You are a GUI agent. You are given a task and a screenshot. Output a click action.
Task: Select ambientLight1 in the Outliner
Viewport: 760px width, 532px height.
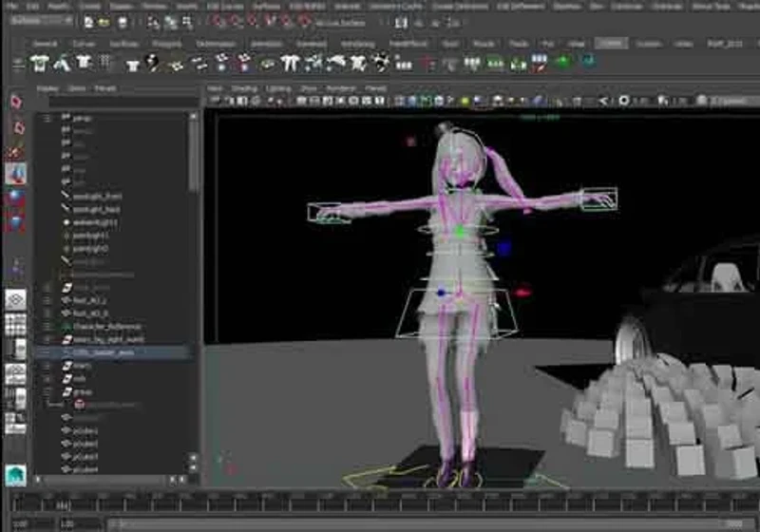(95, 223)
